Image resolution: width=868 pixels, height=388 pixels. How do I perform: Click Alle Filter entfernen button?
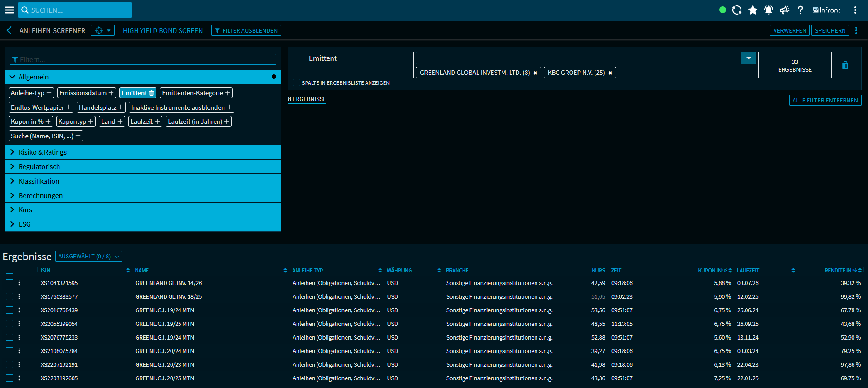[825, 100]
